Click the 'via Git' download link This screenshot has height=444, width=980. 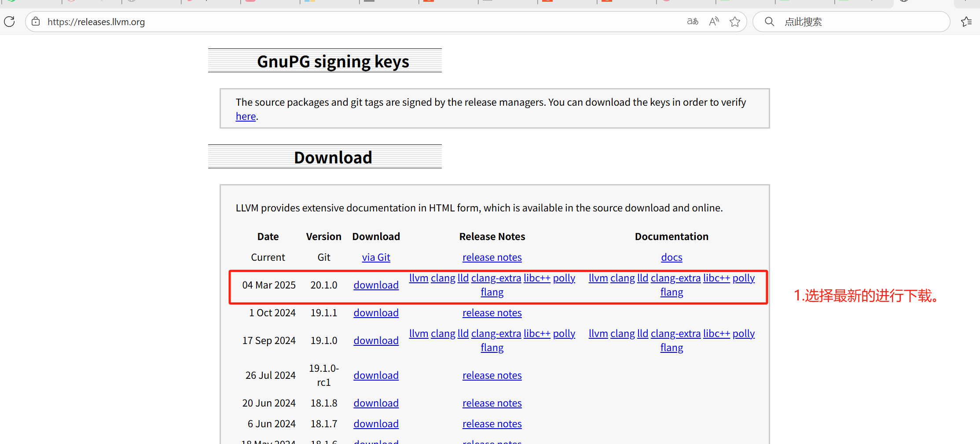pyautogui.click(x=376, y=257)
